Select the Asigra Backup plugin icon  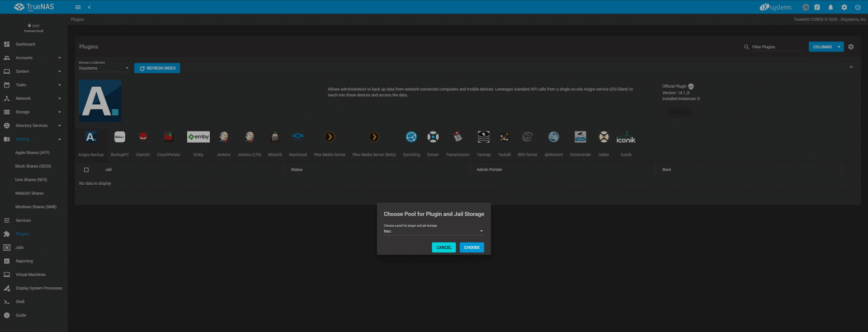click(x=91, y=137)
